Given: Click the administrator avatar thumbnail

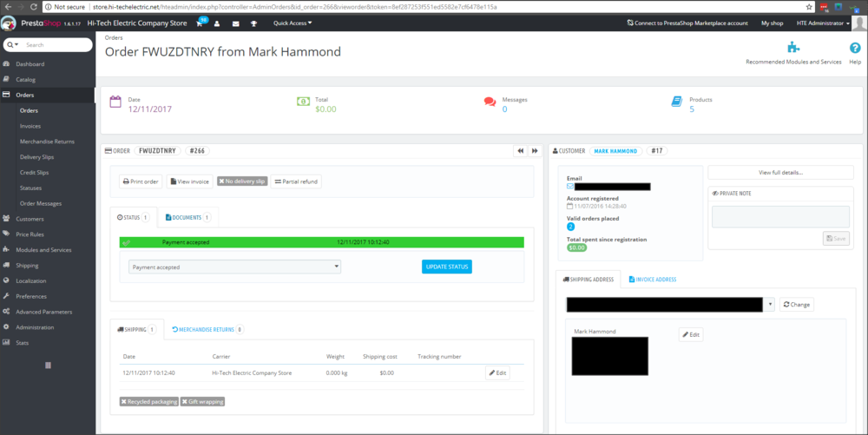Looking at the screenshot, I should click(x=859, y=23).
